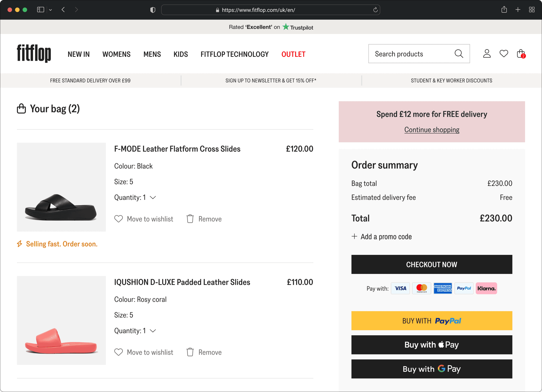Open F-MODE Leather Flatform Cross Slides title

pyautogui.click(x=177, y=149)
